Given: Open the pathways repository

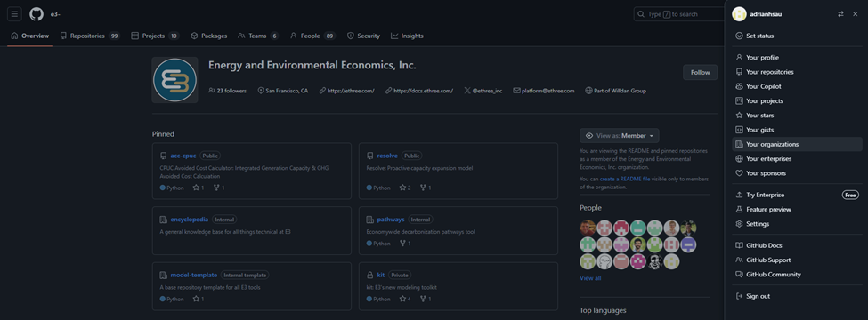Looking at the screenshot, I should coord(391,220).
